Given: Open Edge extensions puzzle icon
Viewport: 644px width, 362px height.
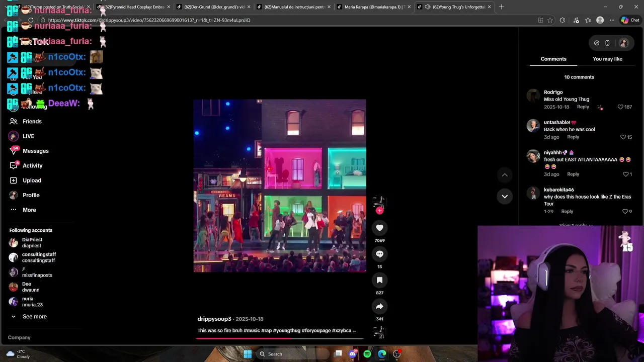Looking at the screenshot, I should pyautogui.click(x=562, y=20).
